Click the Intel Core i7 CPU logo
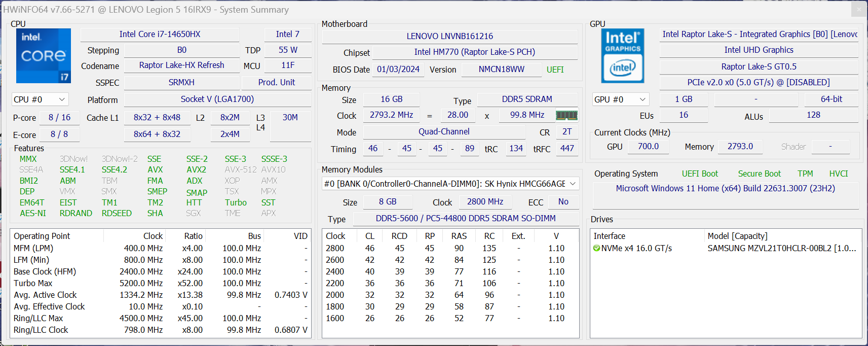The image size is (868, 346). click(x=44, y=56)
